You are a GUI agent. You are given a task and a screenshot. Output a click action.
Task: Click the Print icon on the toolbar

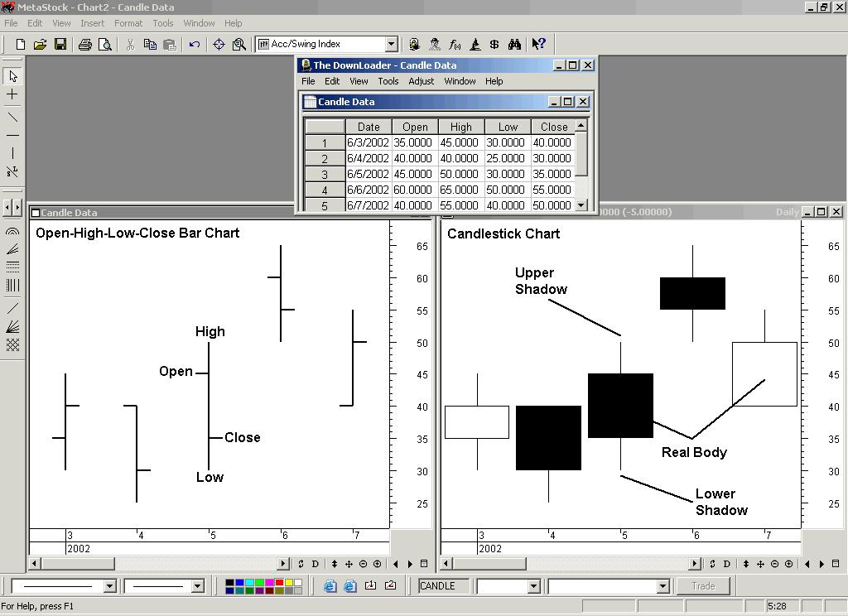point(85,44)
